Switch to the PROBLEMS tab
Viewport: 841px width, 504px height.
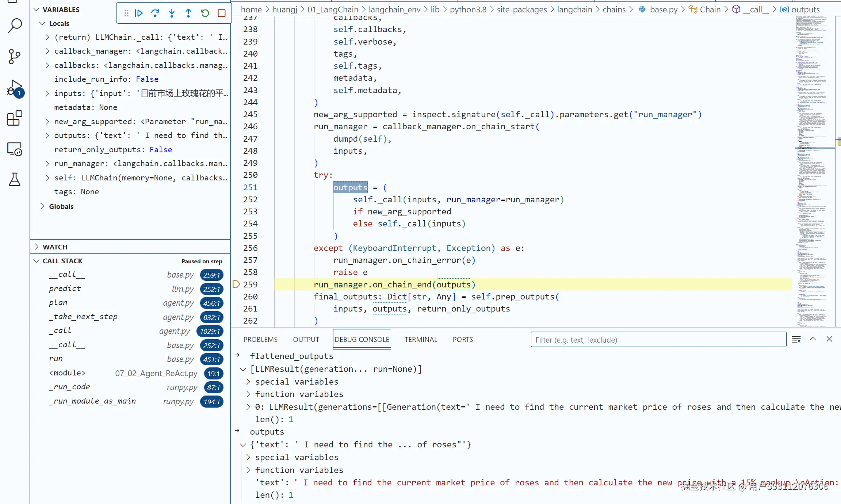point(260,339)
